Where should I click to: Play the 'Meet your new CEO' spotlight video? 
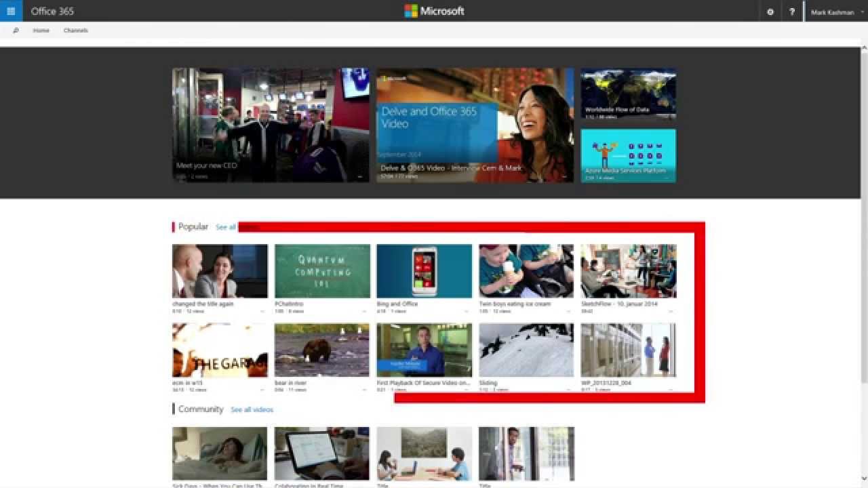point(271,125)
